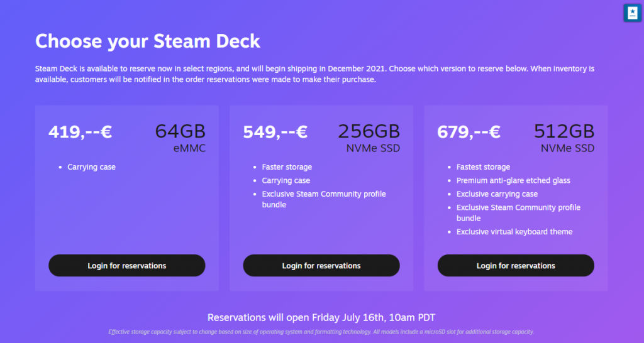
Task: Click Carrying case in the 64GB card
Action: (92, 167)
